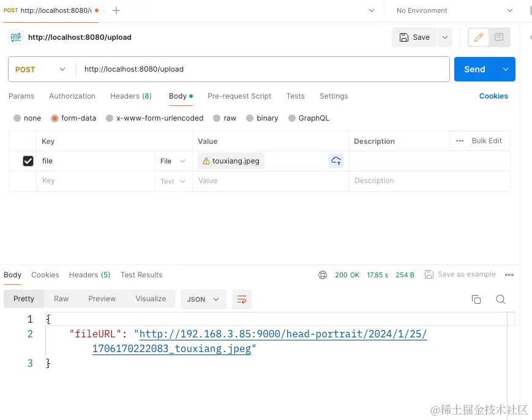This screenshot has width=532, height=420.
Task: Click the empty Description placeholder field
Action: [x=429, y=181]
